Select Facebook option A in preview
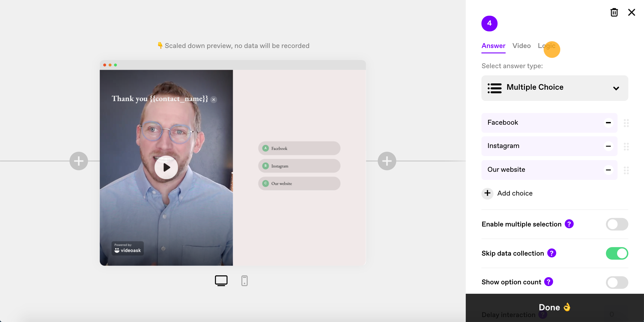The width and height of the screenshot is (644, 322). [x=299, y=148]
